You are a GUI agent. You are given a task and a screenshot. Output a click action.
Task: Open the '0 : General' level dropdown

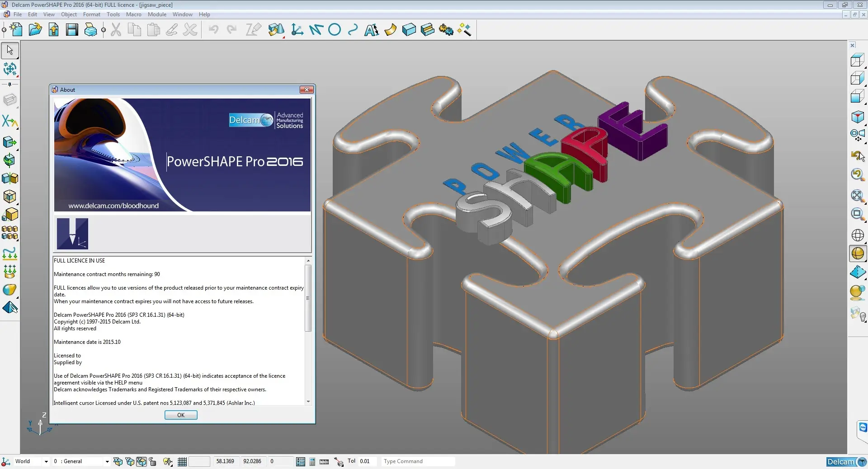click(107, 462)
